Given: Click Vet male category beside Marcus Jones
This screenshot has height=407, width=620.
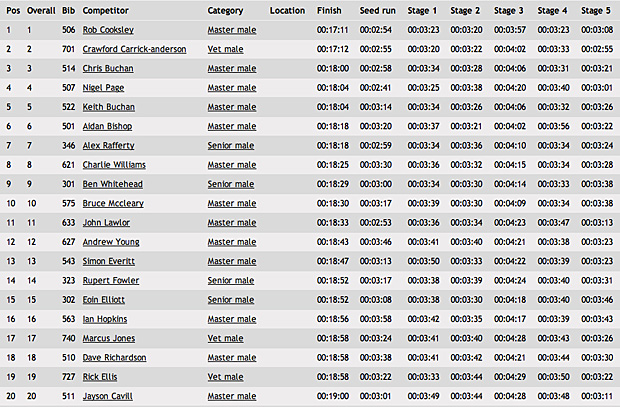Looking at the screenshot, I should [x=226, y=338].
